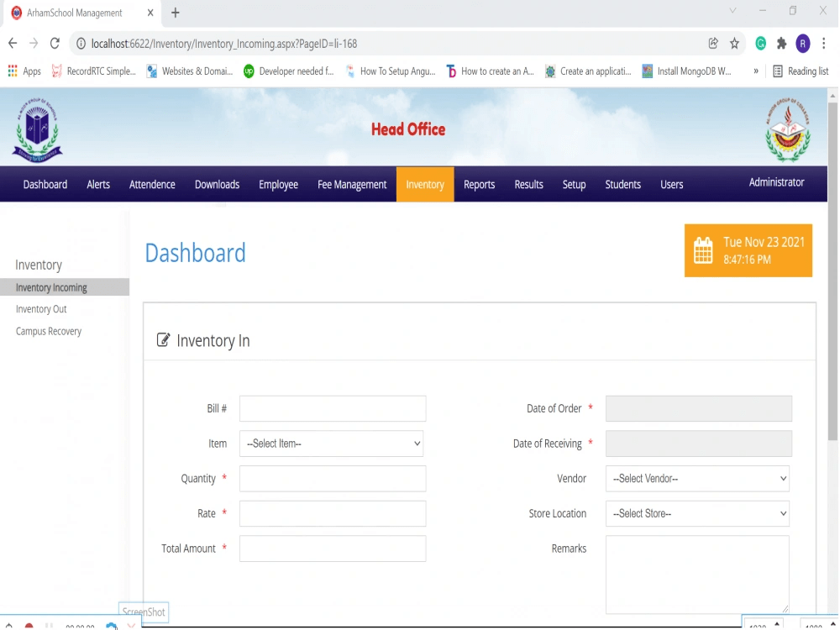Screen dimensions: 840x630
Task: Click the edit icon beside Inventory In
Action: point(163,339)
